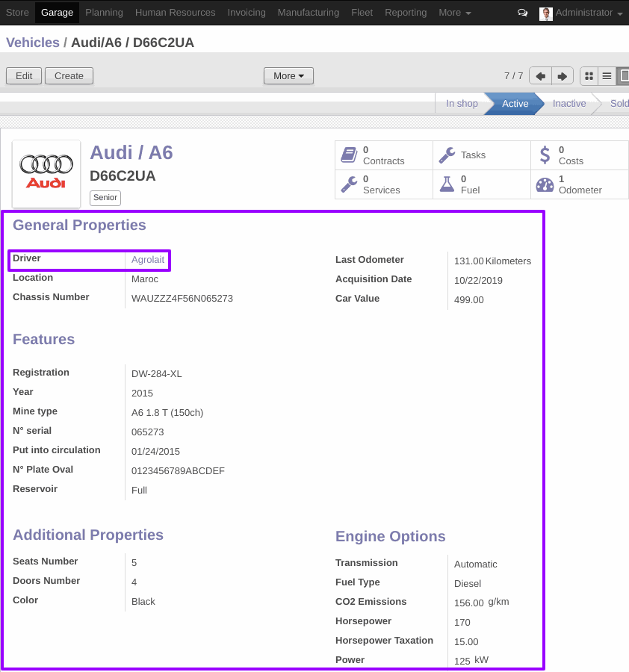Click horsepower taxation value 15.00
The height and width of the screenshot is (672, 629).
coord(466,642)
